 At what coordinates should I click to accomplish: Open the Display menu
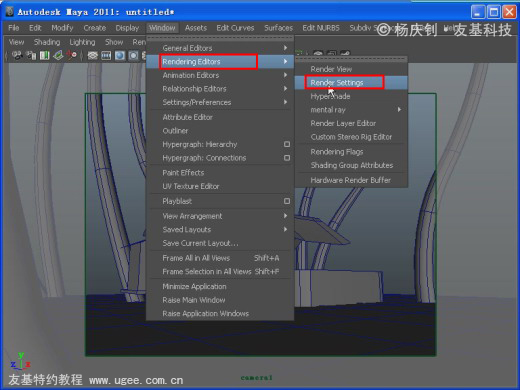pos(127,28)
